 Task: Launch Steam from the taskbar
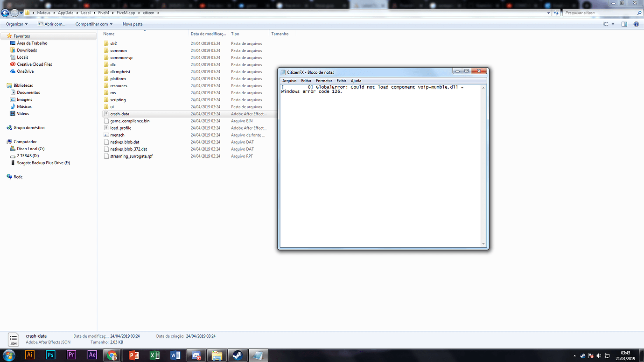click(x=238, y=355)
